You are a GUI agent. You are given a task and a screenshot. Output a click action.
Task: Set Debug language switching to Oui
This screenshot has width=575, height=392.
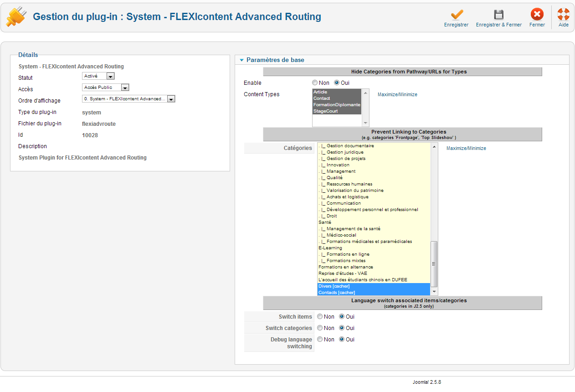[x=342, y=340]
